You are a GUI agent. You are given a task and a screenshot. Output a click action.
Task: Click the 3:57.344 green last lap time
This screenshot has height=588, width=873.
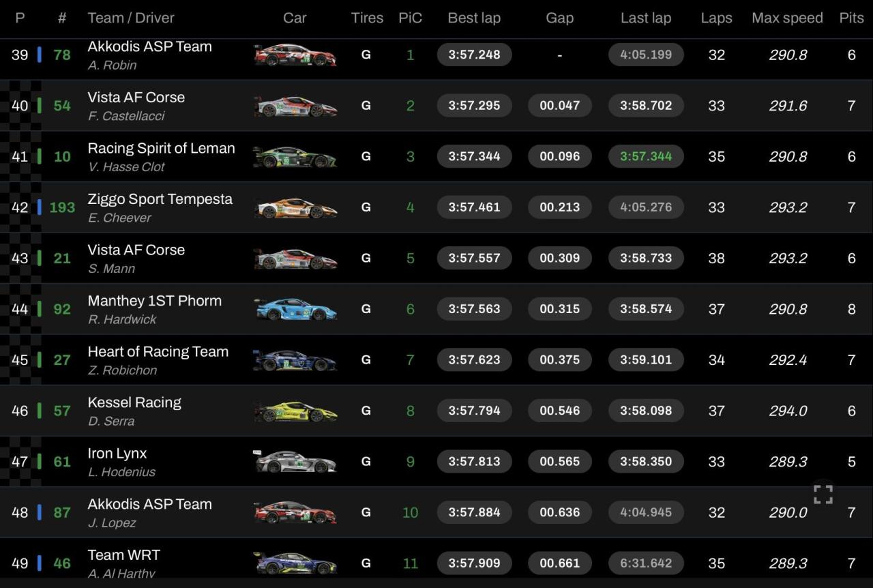point(646,156)
